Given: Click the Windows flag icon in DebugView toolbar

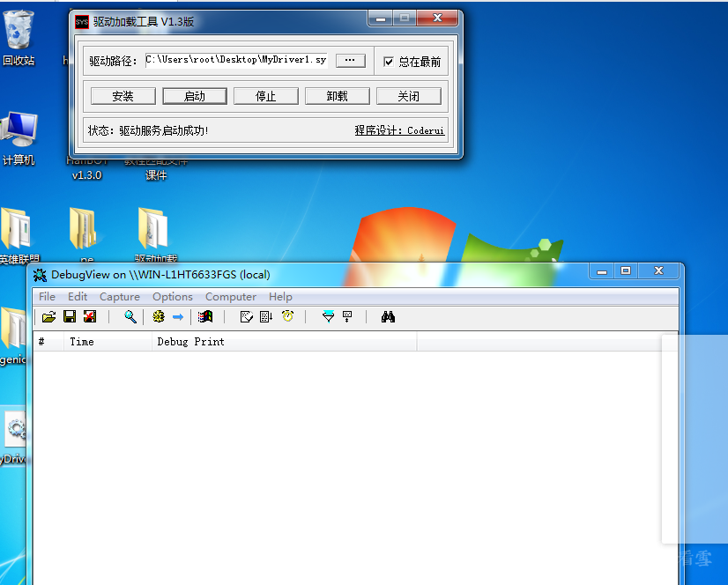Looking at the screenshot, I should [205, 317].
